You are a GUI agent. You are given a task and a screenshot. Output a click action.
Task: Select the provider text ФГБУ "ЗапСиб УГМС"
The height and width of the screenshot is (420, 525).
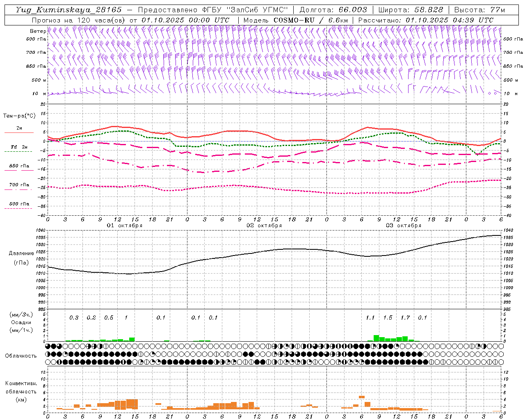tap(245, 10)
